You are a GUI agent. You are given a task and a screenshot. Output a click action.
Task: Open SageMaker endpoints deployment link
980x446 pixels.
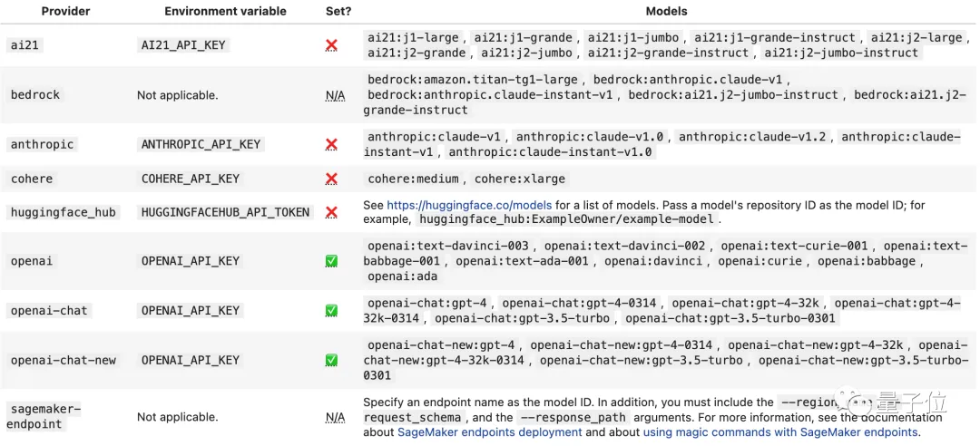[x=489, y=432]
